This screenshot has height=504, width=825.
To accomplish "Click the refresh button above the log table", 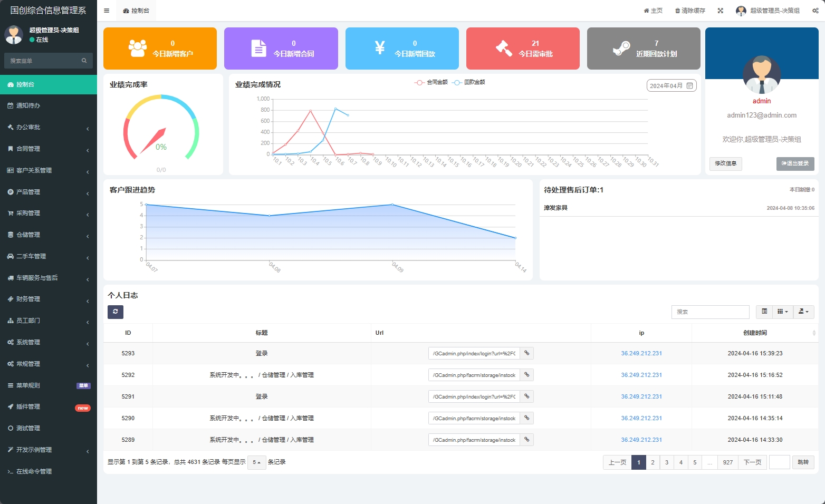I will point(116,312).
